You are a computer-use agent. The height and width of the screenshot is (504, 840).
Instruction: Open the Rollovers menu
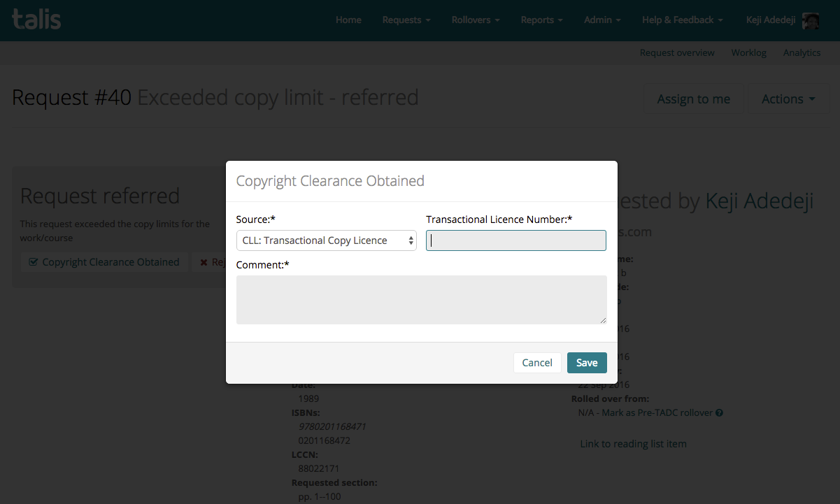(x=475, y=20)
